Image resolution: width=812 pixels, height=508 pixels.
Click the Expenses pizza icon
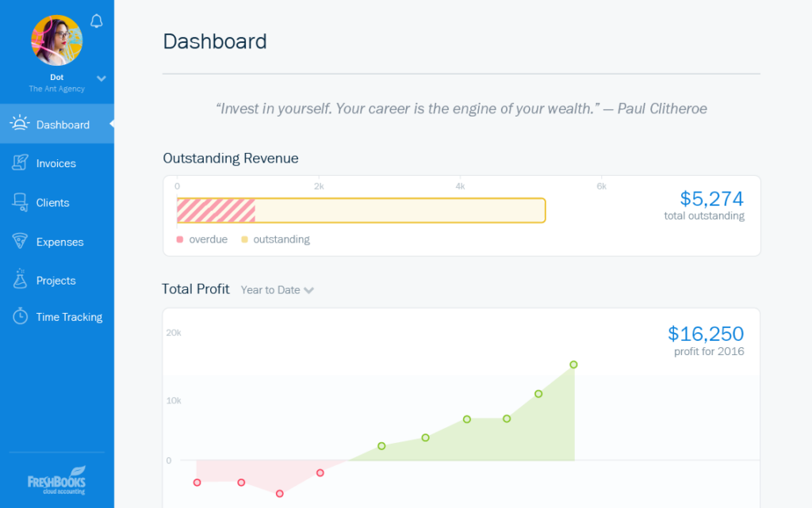(x=20, y=241)
